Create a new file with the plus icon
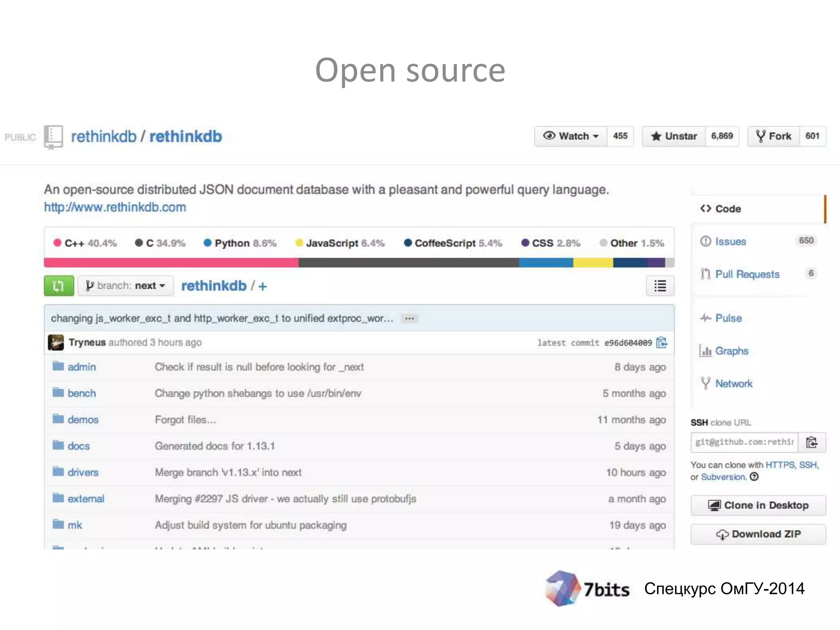This screenshot has width=840, height=630. [x=262, y=286]
